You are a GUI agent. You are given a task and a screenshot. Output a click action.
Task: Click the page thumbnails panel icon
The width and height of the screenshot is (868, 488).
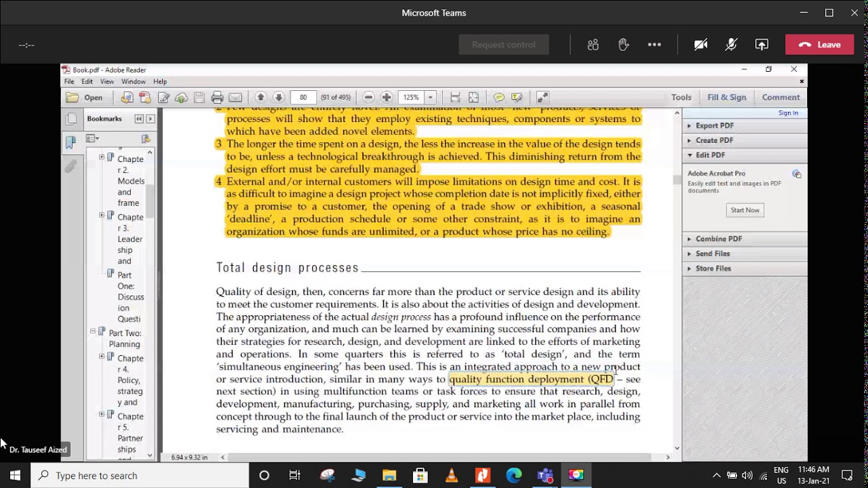pyautogui.click(x=71, y=119)
